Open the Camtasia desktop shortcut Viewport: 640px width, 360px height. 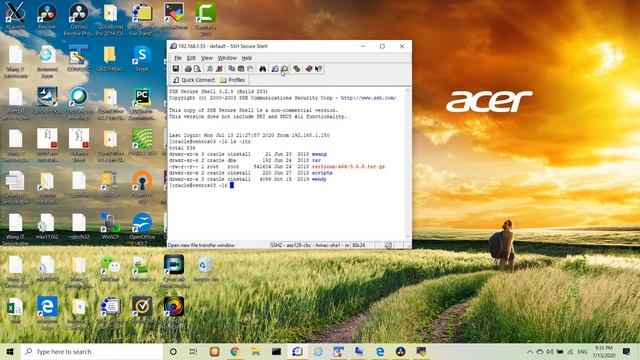205,18
